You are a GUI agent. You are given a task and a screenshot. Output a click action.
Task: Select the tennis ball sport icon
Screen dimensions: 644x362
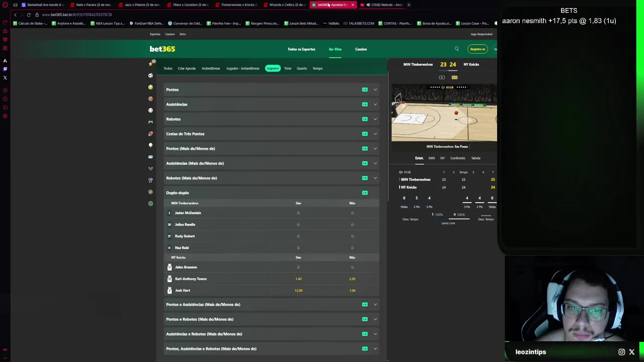click(150, 87)
